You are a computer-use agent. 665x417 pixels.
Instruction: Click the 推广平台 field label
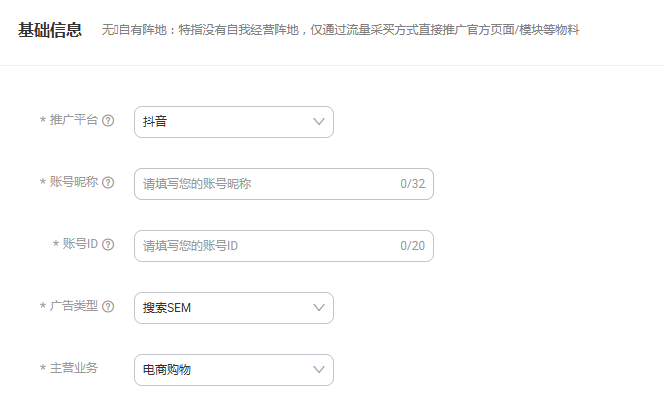point(74,120)
